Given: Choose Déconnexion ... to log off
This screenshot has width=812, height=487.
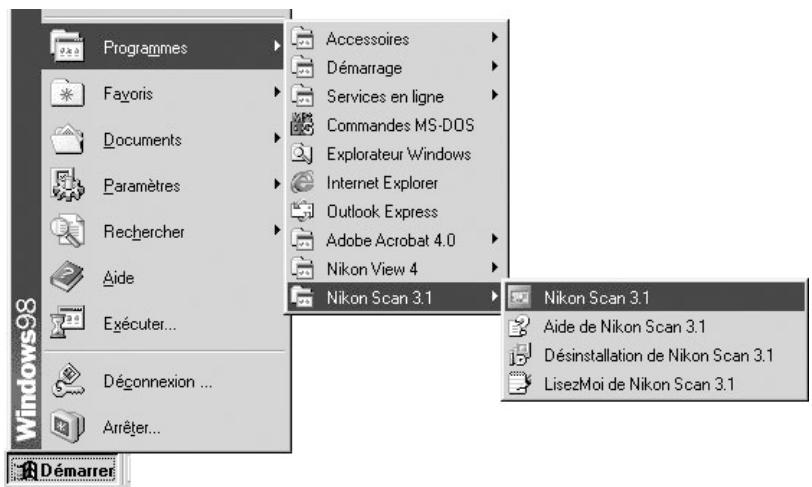Looking at the screenshot, I should tap(165, 381).
